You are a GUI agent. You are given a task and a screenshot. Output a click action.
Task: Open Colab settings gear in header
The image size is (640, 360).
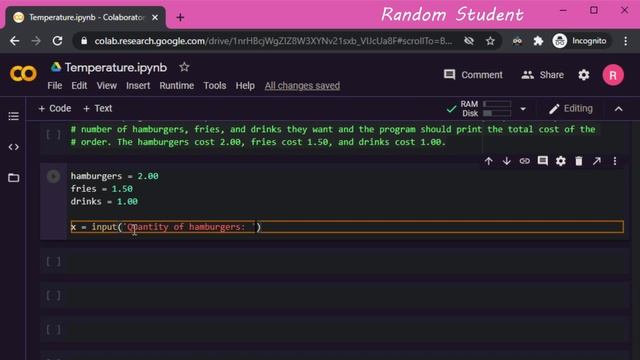pos(584,75)
